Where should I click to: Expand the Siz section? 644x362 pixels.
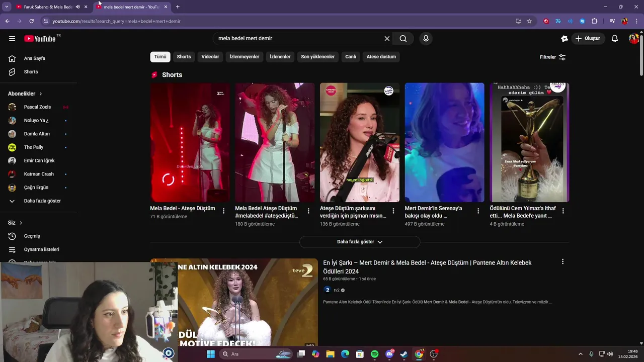(x=15, y=223)
